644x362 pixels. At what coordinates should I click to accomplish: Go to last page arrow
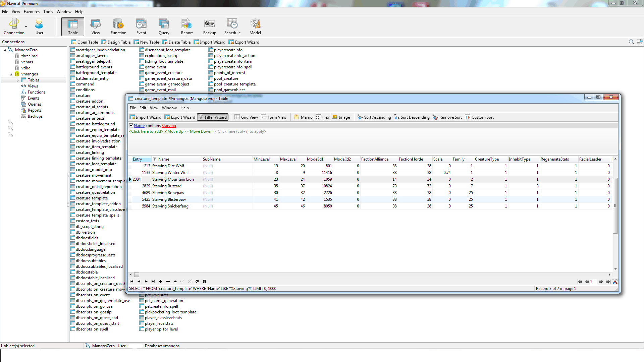point(608,282)
